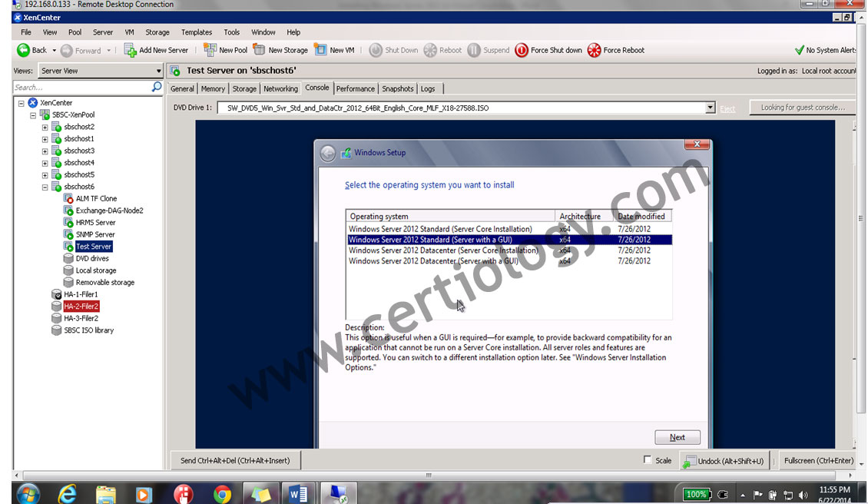Collapse the XenCenter root node
Image resolution: width=868 pixels, height=504 pixels.
pos(21,103)
